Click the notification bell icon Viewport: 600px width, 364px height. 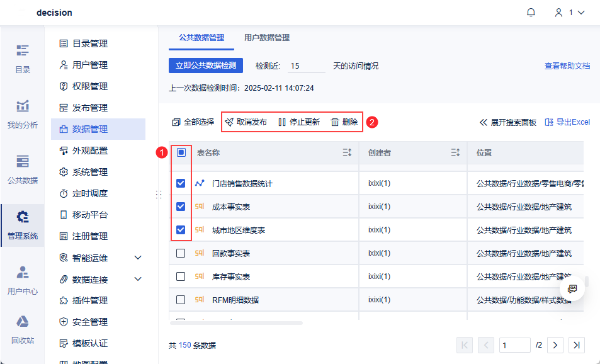point(531,13)
